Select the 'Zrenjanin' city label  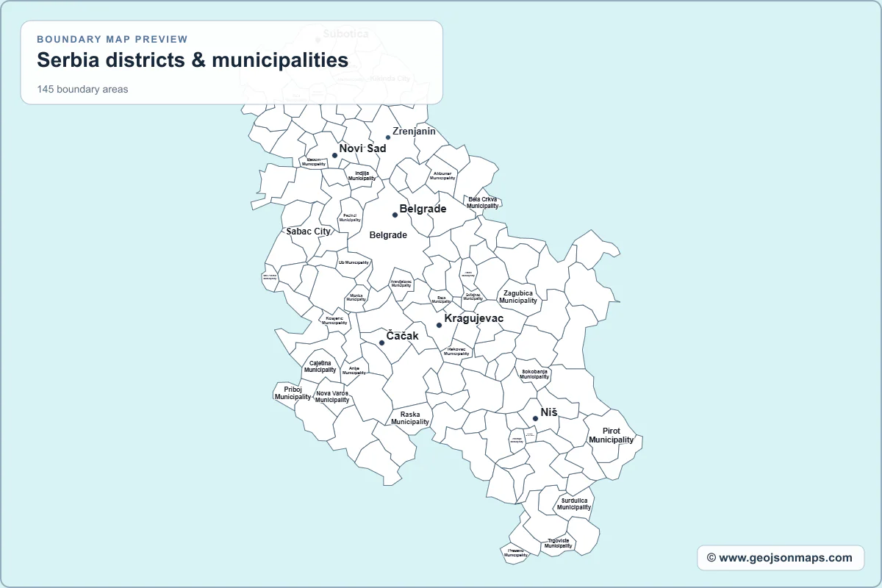coord(414,132)
